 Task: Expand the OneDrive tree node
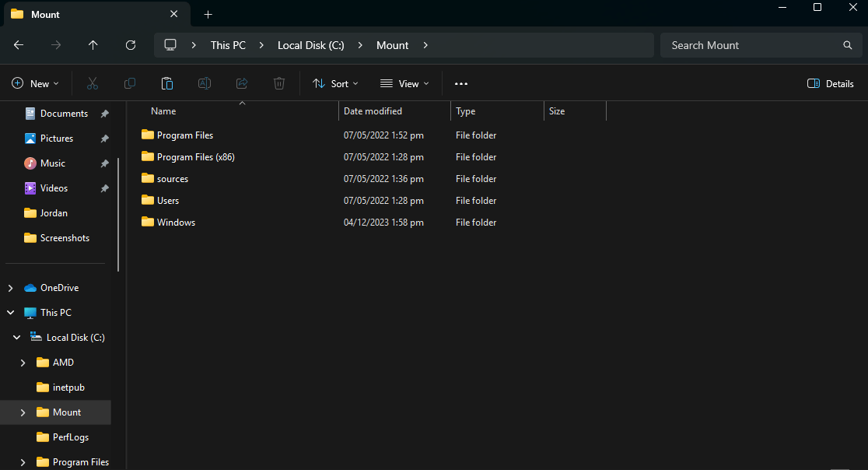pyautogui.click(x=11, y=288)
